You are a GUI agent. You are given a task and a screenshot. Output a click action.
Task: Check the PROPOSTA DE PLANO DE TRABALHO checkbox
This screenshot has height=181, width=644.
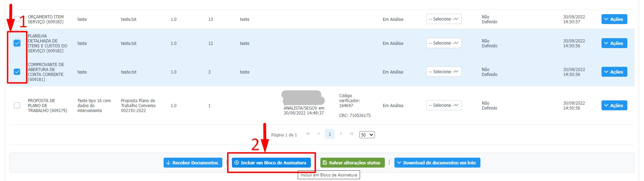pos(17,105)
